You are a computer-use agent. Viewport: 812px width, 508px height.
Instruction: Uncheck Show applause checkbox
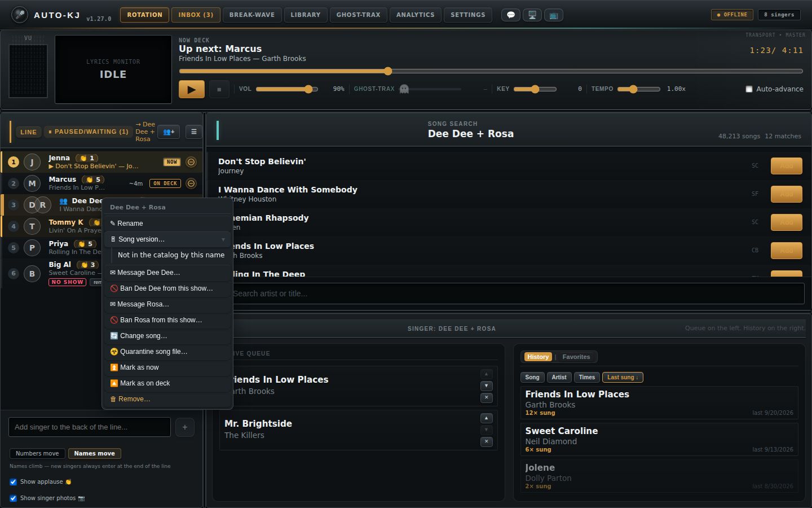pyautogui.click(x=13, y=482)
